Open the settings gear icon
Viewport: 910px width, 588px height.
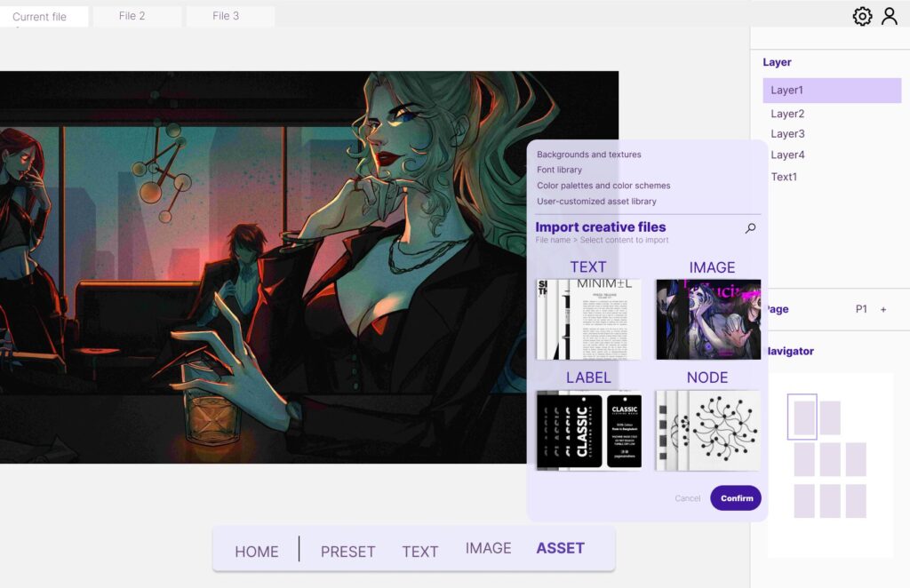[x=862, y=16]
